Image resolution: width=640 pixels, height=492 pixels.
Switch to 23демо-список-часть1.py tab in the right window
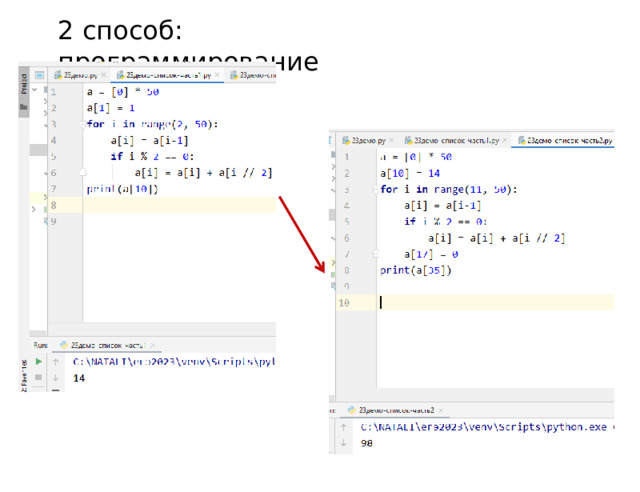coord(456,140)
